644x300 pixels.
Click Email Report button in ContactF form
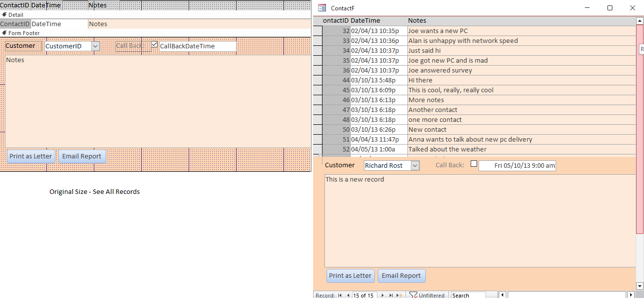401,276
